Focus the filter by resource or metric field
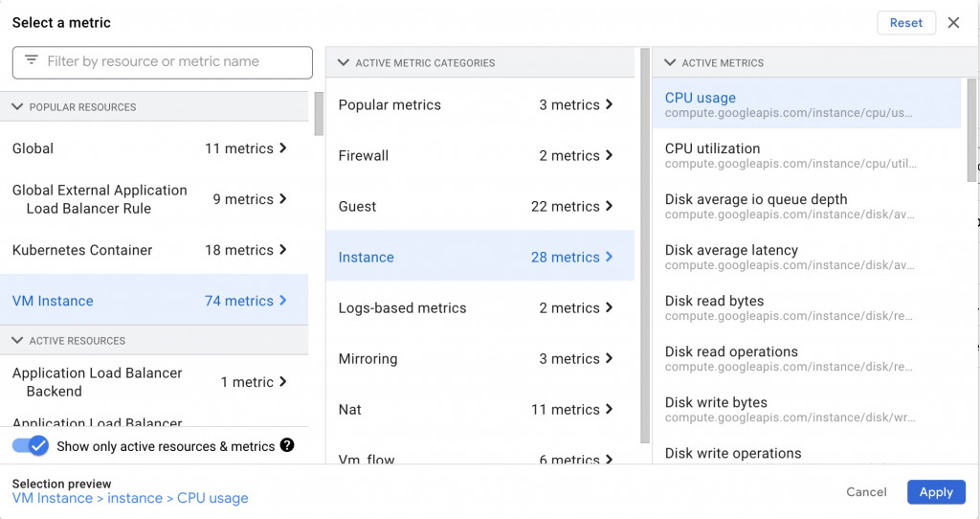980x519 pixels. (x=172, y=61)
